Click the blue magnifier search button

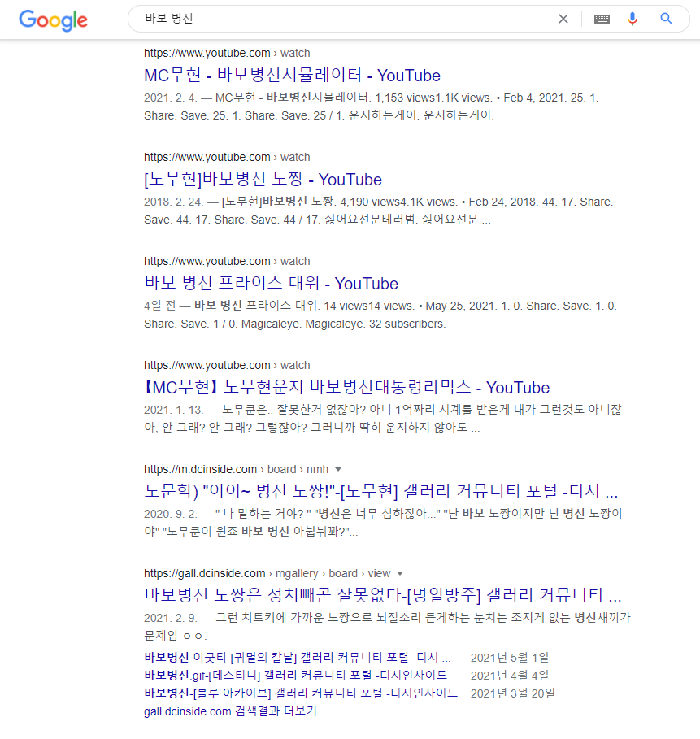(666, 19)
